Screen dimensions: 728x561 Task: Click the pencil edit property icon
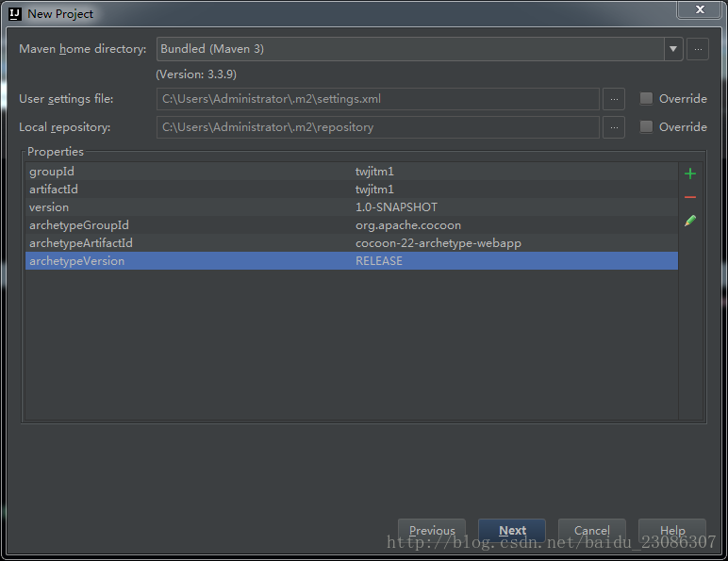pos(690,221)
